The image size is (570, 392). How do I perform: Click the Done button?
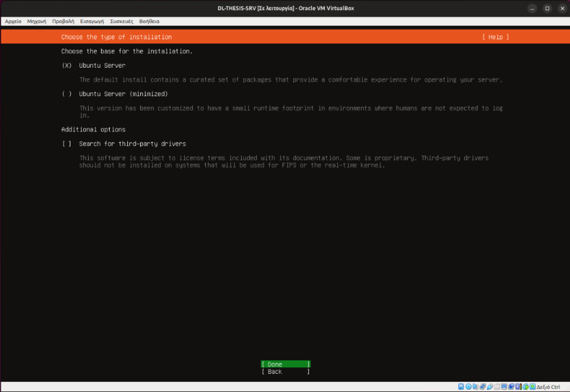point(285,364)
